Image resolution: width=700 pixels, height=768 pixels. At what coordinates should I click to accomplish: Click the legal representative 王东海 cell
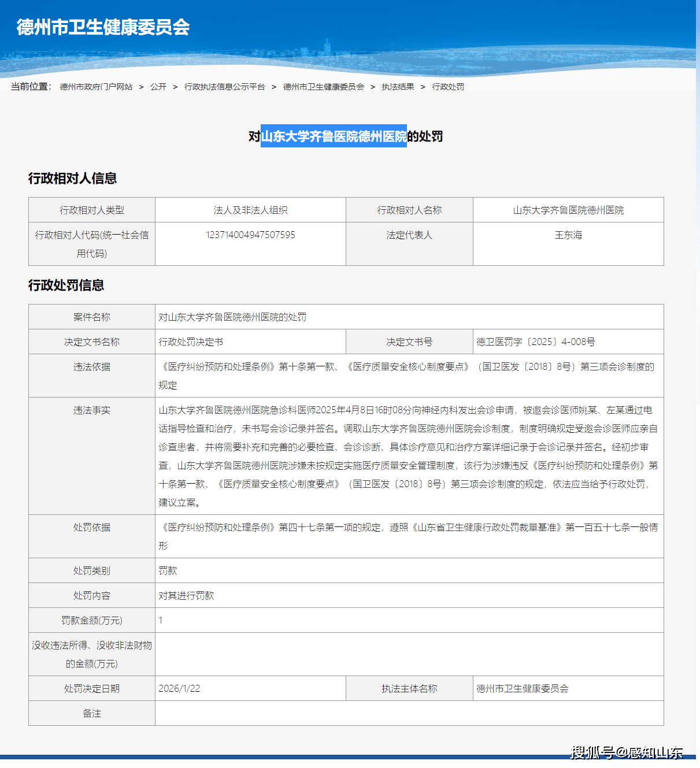(568, 235)
